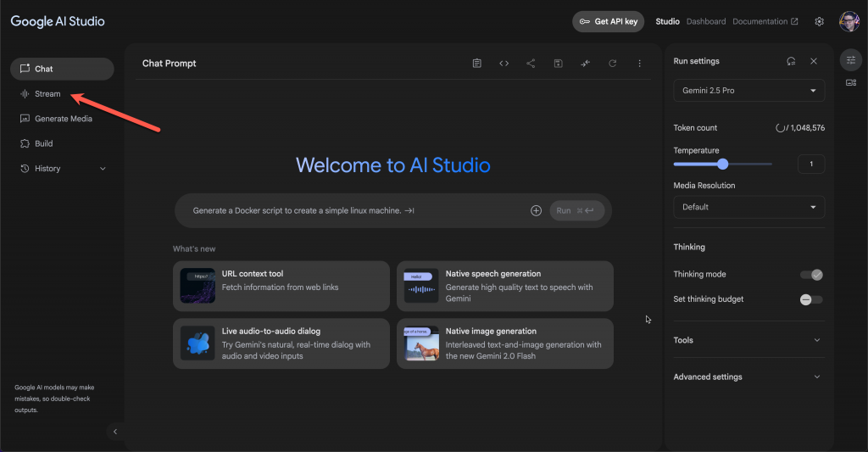Click the Temperature slider handle
The height and width of the screenshot is (452, 868).
point(723,164)
